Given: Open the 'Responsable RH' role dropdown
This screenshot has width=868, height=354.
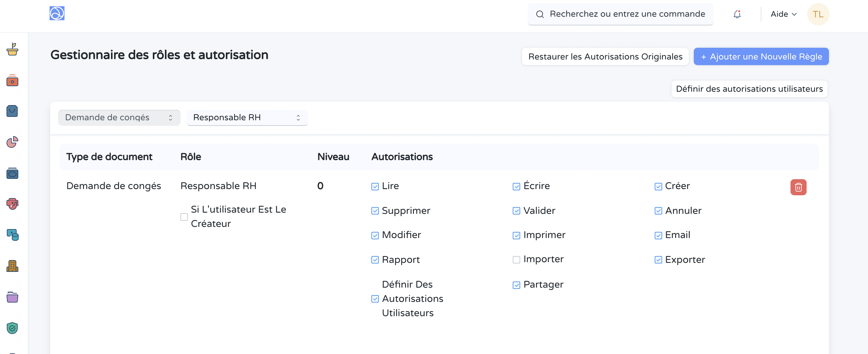Looking at the screenshot, I should (x=247, y=117).
